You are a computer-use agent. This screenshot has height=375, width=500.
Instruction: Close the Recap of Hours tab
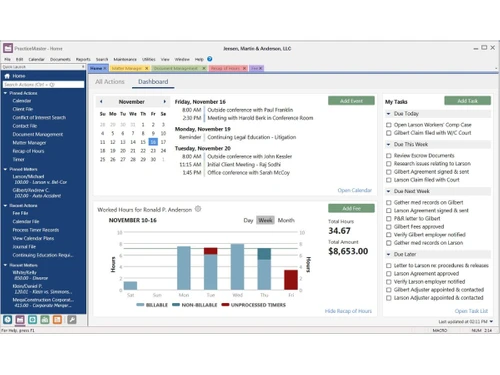(x=244, y=68)
